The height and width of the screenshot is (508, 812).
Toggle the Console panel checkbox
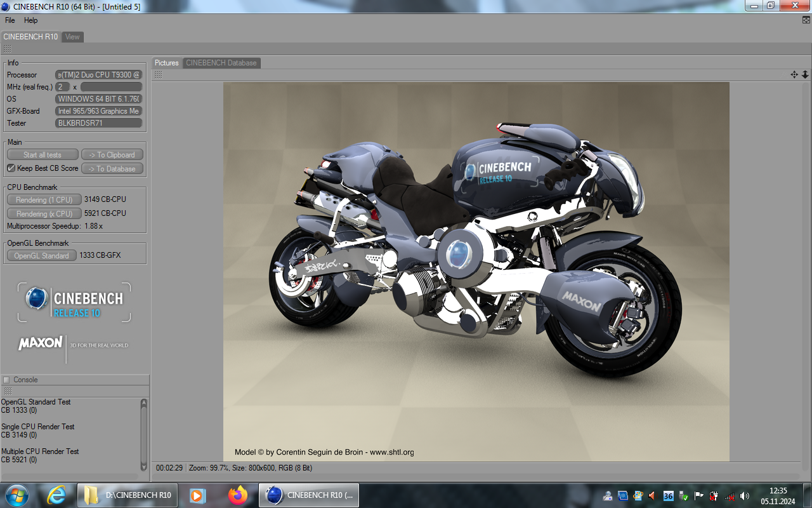pyautogui.click(x=7, y=380)
